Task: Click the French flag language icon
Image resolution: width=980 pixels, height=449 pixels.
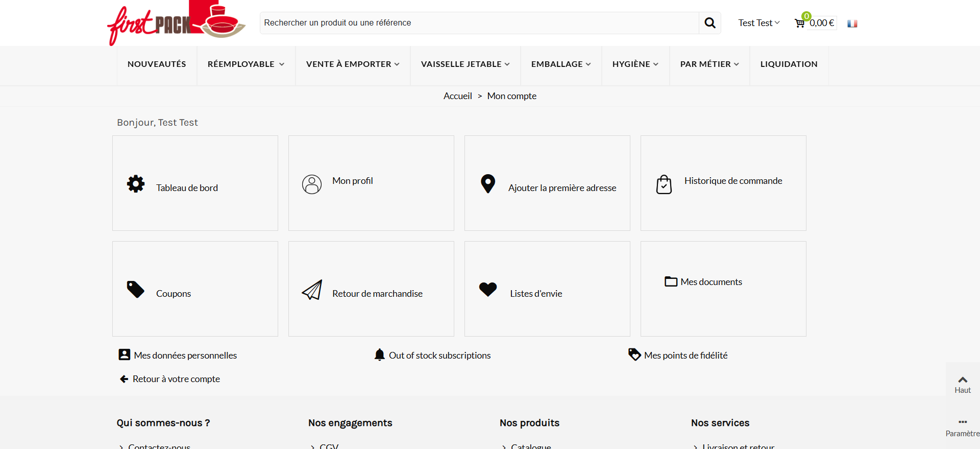Action: pyautogui.click(x=852, y=23)
